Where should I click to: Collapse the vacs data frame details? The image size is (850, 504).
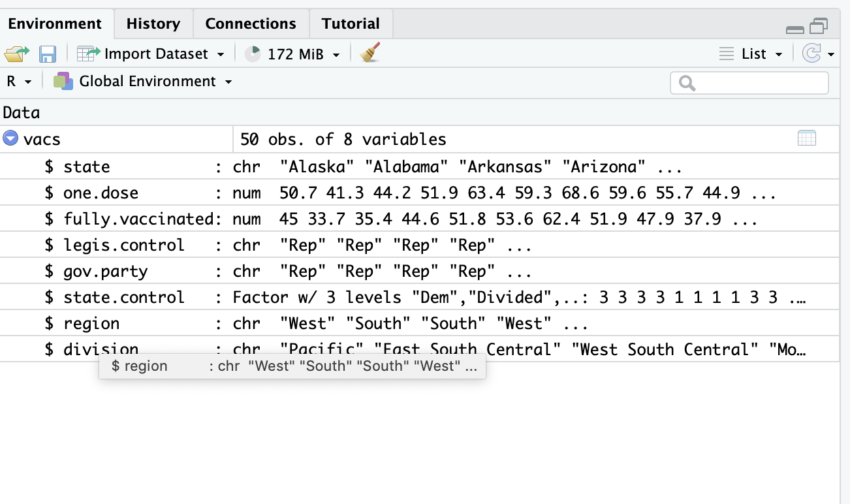click(x=10, y=138)
